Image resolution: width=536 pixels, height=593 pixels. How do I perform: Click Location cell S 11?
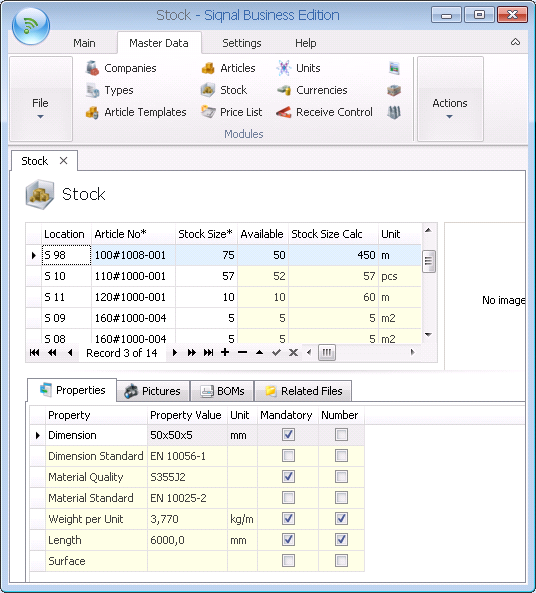click(x=66, y=297)
